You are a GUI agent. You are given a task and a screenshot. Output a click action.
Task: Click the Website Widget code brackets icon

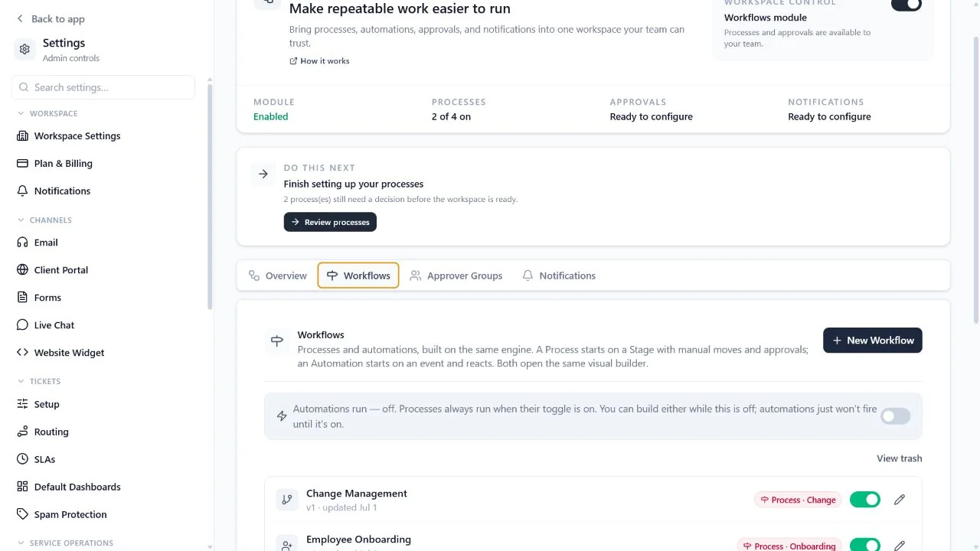(22, 352)
